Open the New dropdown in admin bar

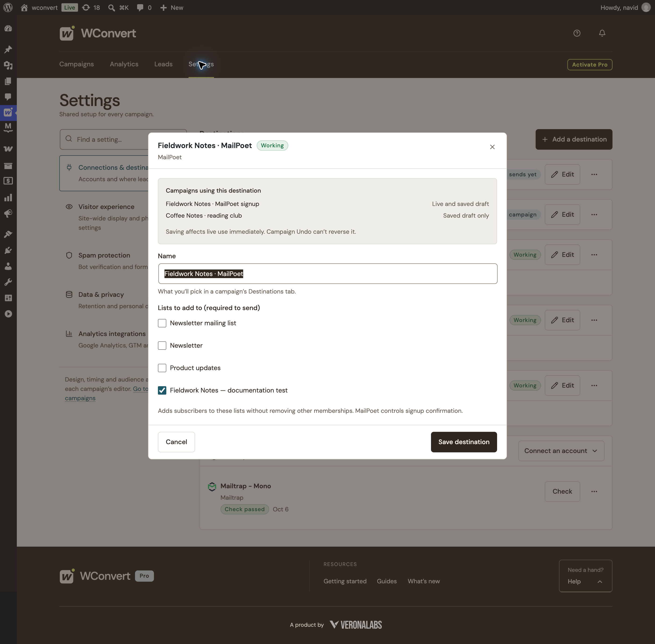[x=172, y=7]
